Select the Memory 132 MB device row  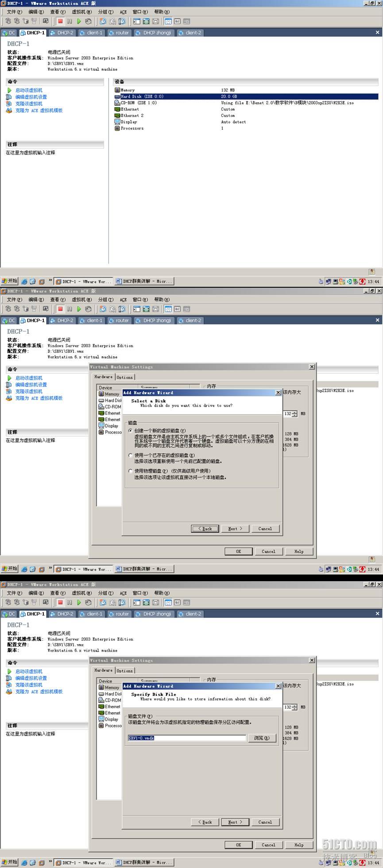pyautogui.click(x=246, y=90)
